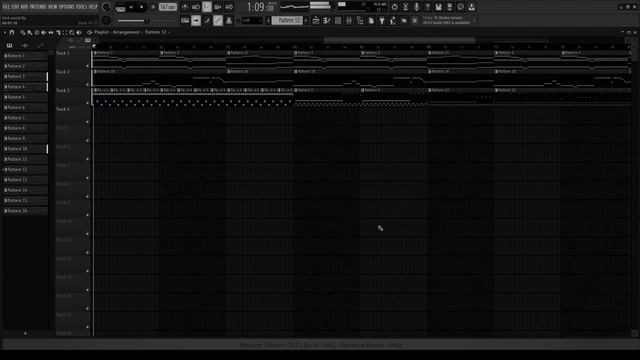The height and width of the screenshot is (360, 640).
Task: Click the master pitch knob
Action: click(x=106, y=20)
